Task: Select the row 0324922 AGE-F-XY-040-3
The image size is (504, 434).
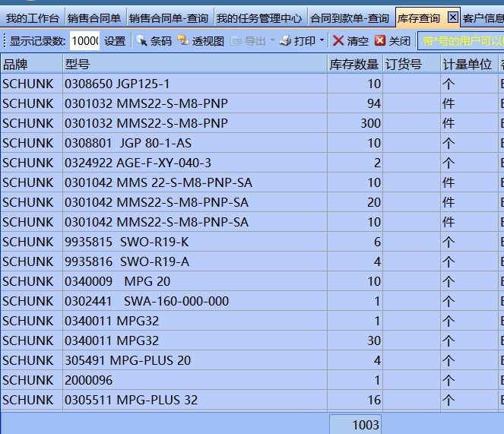Action: [x=252, y=163]
